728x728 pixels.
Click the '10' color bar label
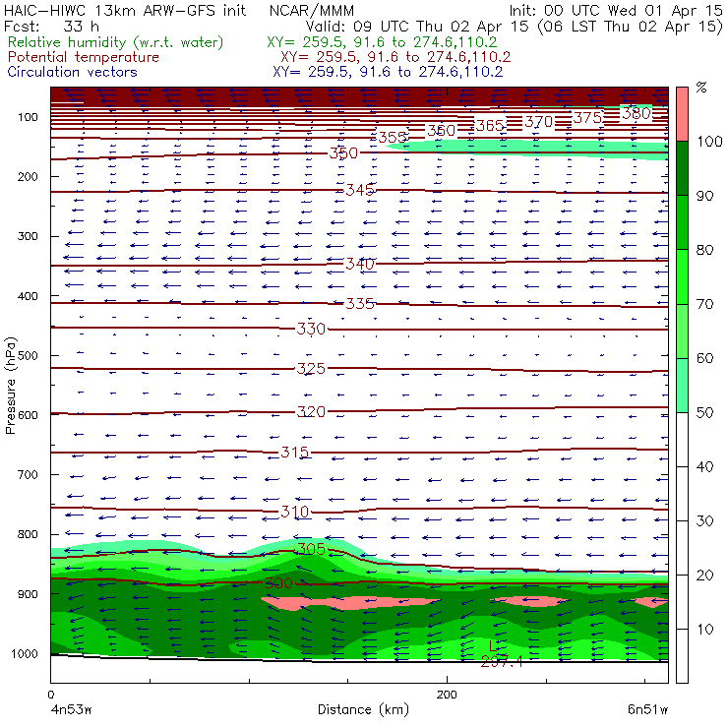(x=704, y=630)
